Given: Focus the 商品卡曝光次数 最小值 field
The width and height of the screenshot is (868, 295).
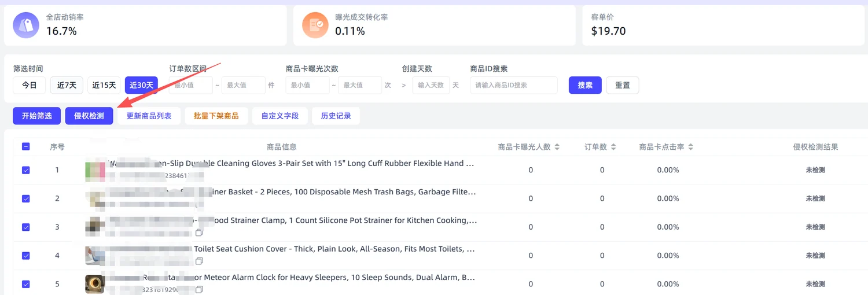Looking at the screenshot, I should click(307, 85).
